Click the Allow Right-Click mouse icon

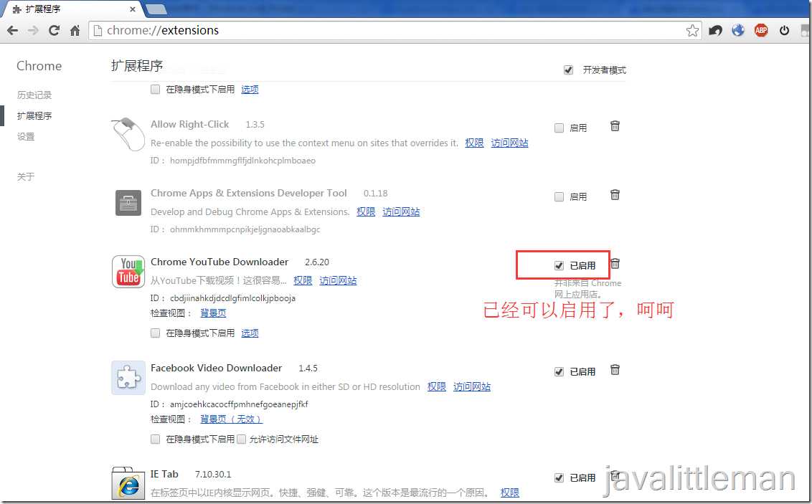(x=128, y=134)
